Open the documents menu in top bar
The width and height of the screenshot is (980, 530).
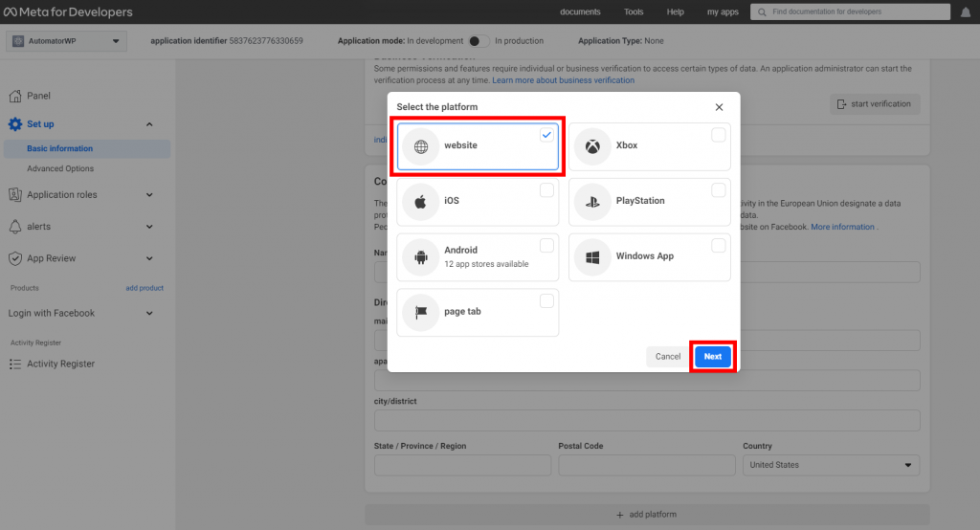click(x=580, y=11)
